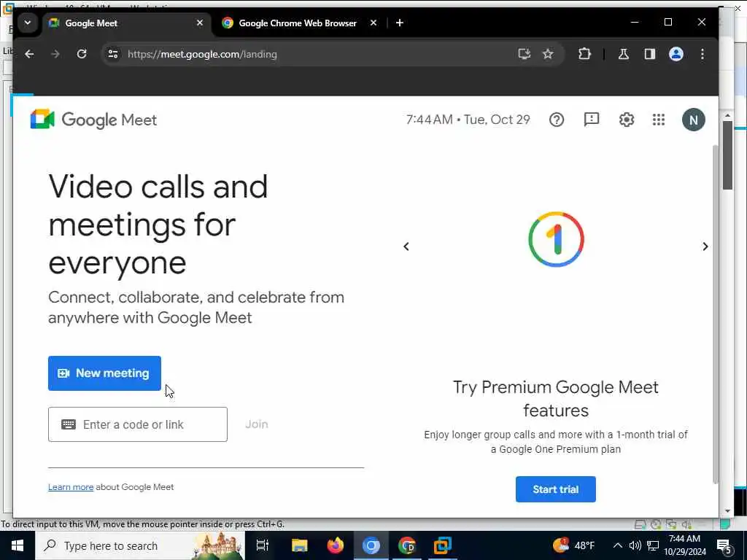The width and height of the screenshot is (747, 560).
Task: Start a New meeting
Action: (x=104, y=373)
